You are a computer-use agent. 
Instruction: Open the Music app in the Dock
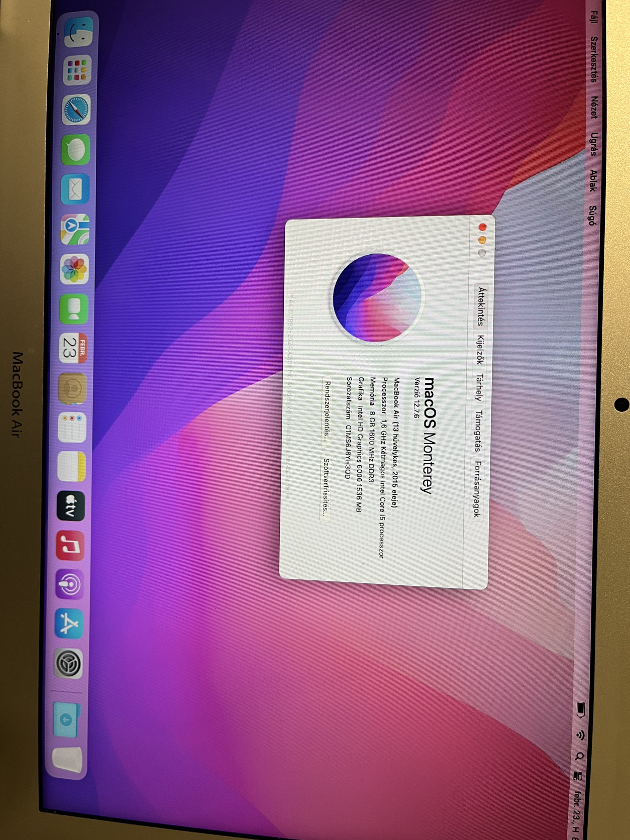[x=70, y=545]
